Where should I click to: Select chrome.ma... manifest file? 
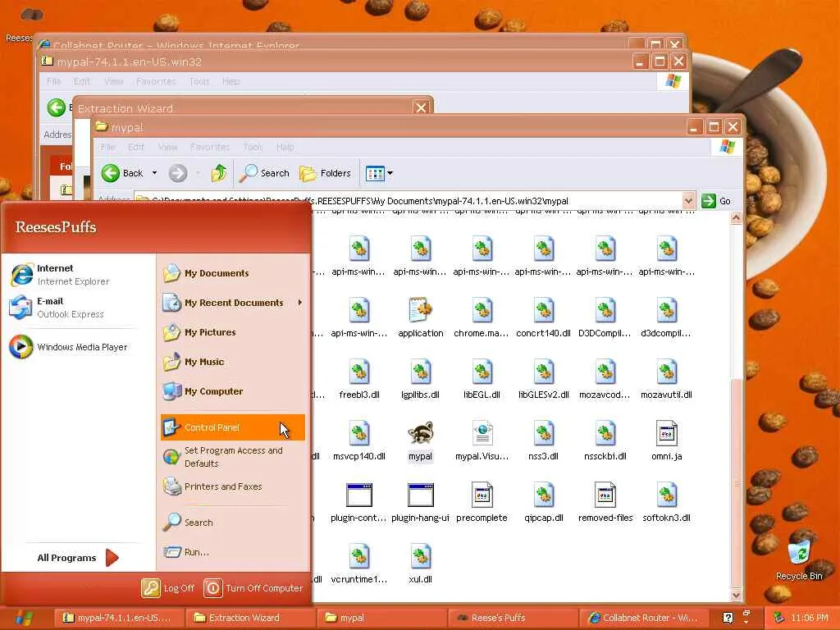(482, 317)
